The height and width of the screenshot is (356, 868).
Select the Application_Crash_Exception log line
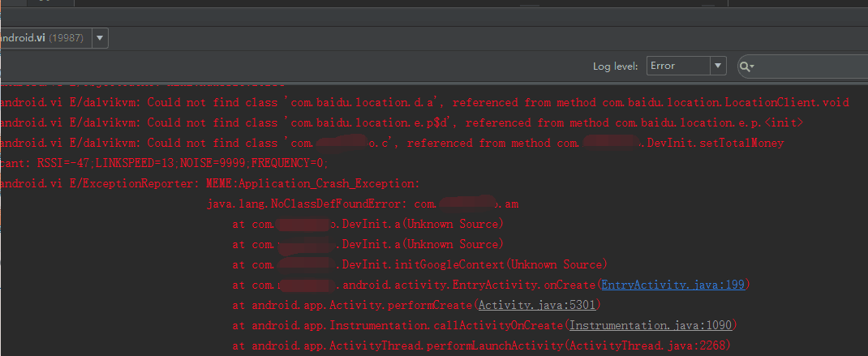click(243, 183)
